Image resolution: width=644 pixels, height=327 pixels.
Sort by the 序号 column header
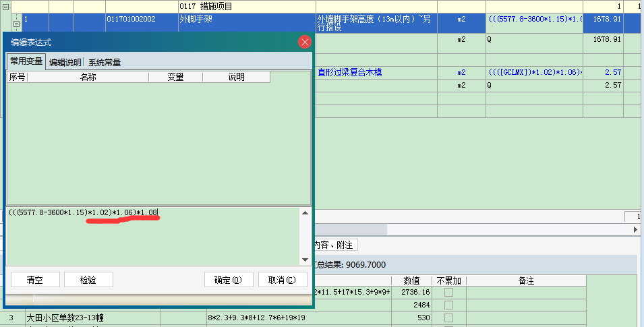(x=18, y=77)
